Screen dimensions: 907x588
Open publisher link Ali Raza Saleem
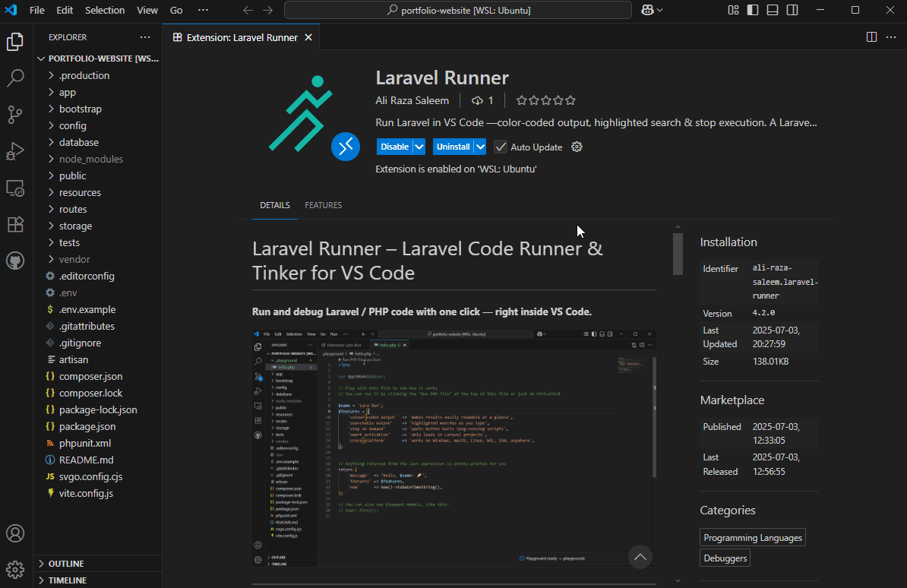click(x=412, y=100)
